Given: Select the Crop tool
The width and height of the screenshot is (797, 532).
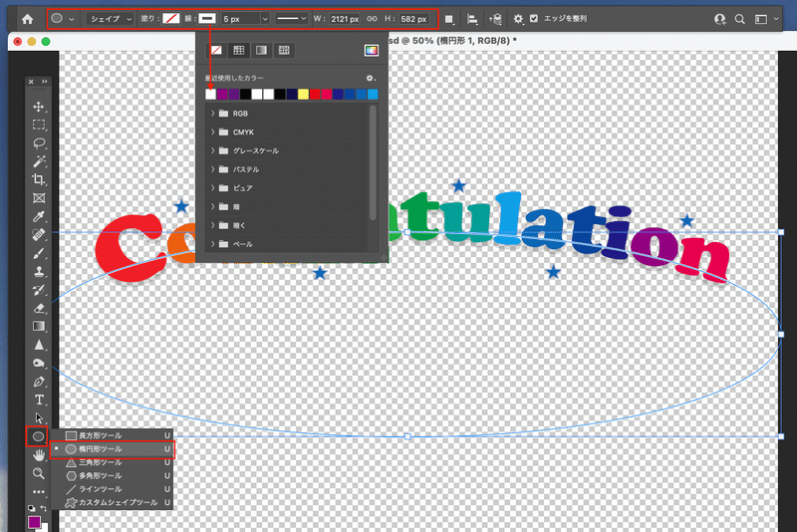Looking at the screenshot, I should (x=39, y=180).
